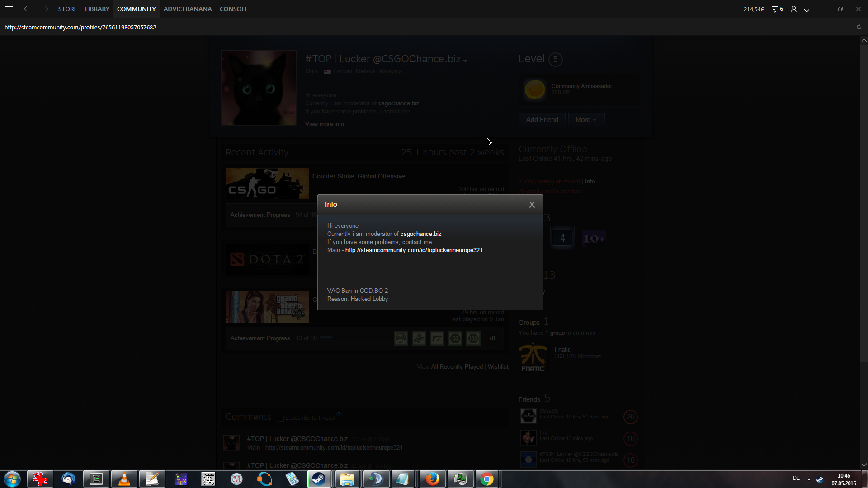Open the chat messages icon showing 6
The width and height of the screenshot is (868, 488).
(x=777, y=9)
